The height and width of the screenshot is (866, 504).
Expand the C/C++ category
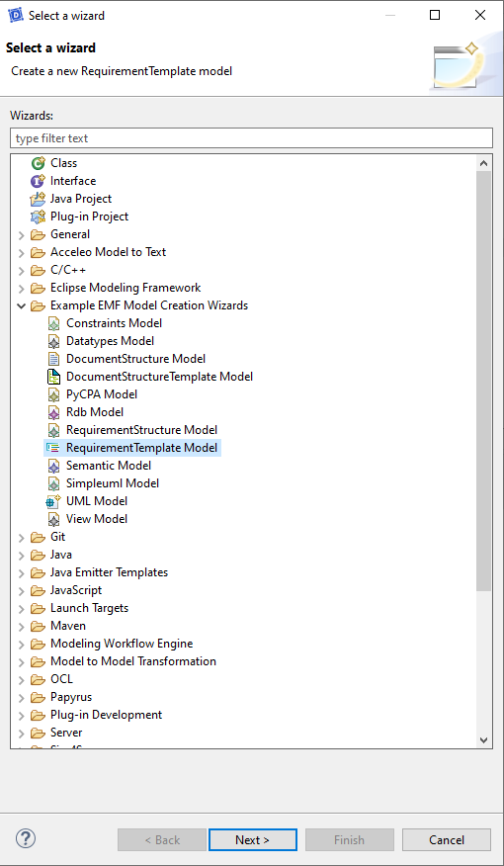(x=22, y=271)
